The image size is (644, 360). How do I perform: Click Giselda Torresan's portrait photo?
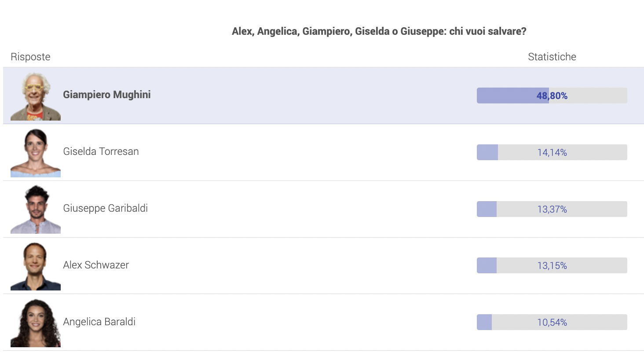(x=36, y=153)
